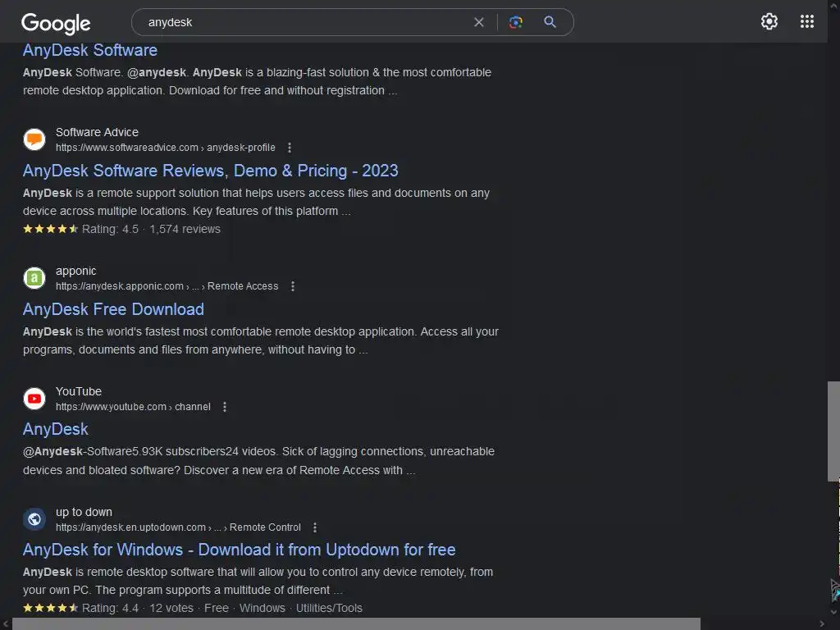This screenshot has height=630, width=840.
Task: Open quick settings gear icon
Action: point(769,21)
